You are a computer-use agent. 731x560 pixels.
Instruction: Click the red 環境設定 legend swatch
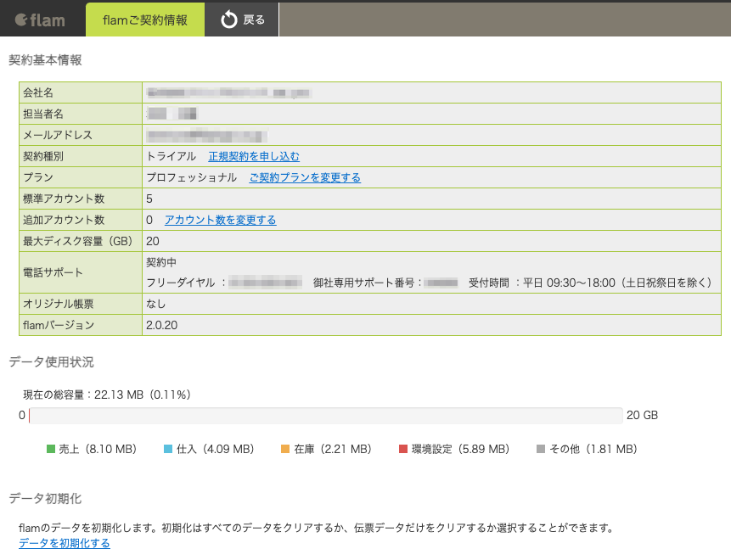[x=403, y=449]
